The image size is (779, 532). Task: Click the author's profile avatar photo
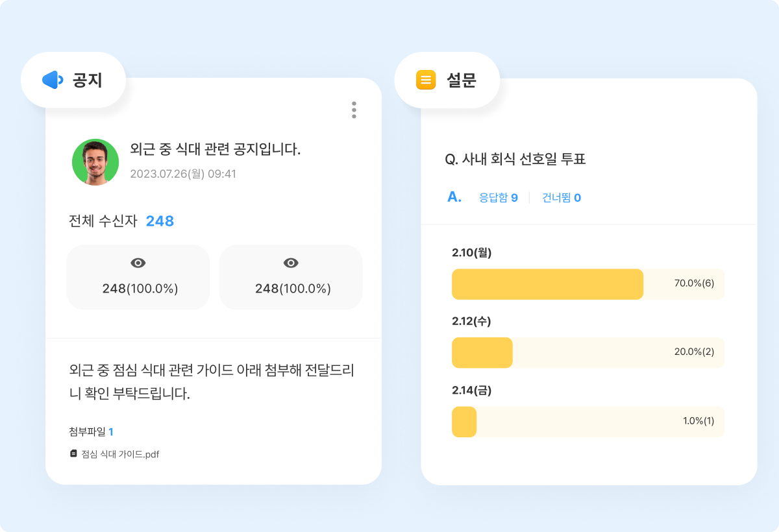pyautogui.click(x=95, y=162)
